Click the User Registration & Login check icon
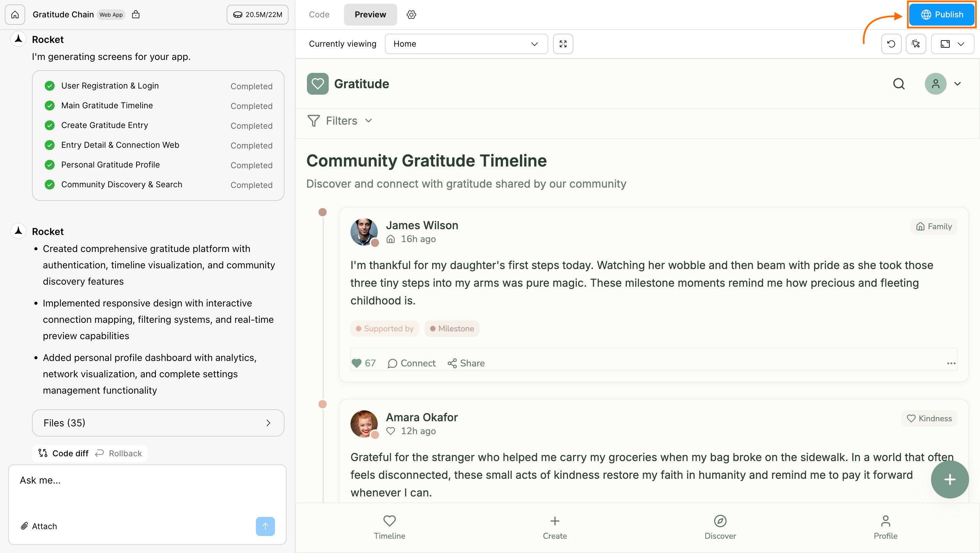The width and height of the screenshot is (980, 553). [49, 85]
